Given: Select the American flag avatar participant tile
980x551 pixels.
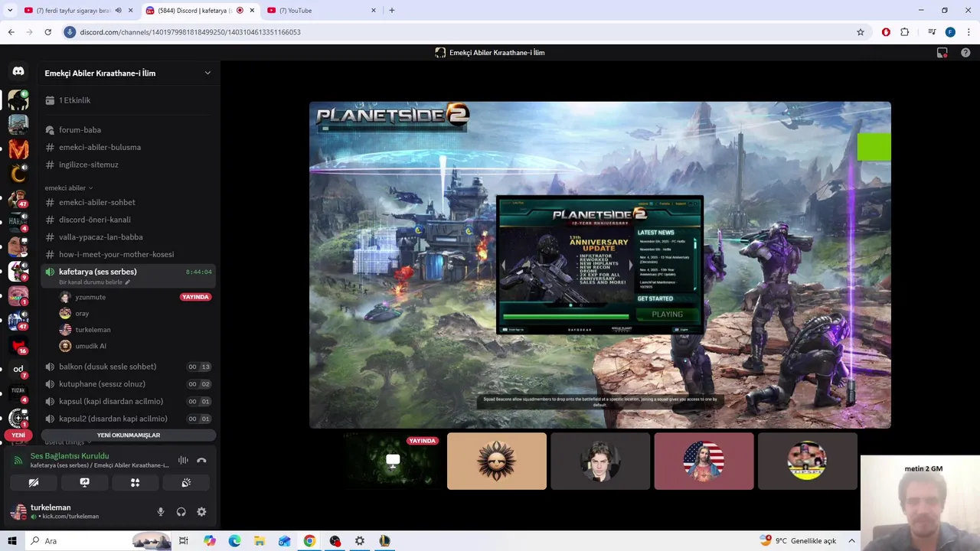Looking at the screenshot, I should (x=704, y=461).
